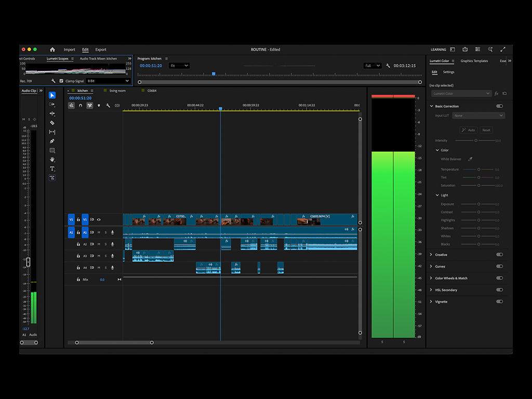Open the Input LUT dropdown
This screenshot has width=532, height=399.
click(x=478, y=115)
